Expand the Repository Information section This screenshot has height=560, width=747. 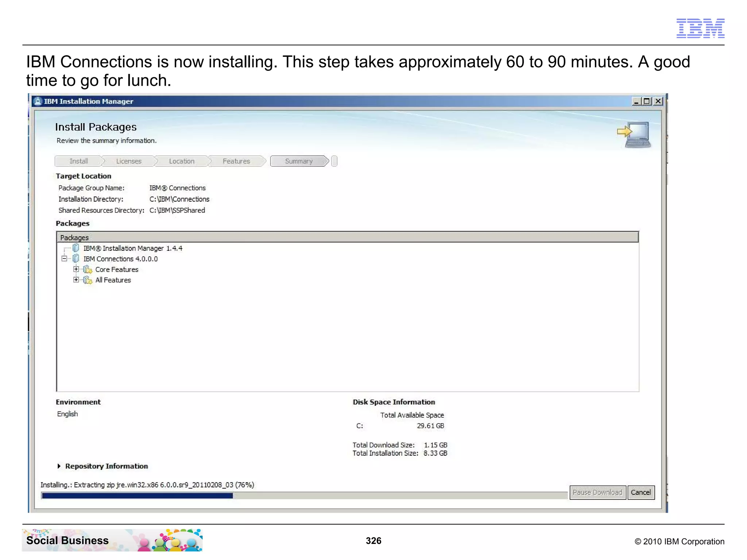(x=59, y=466)
